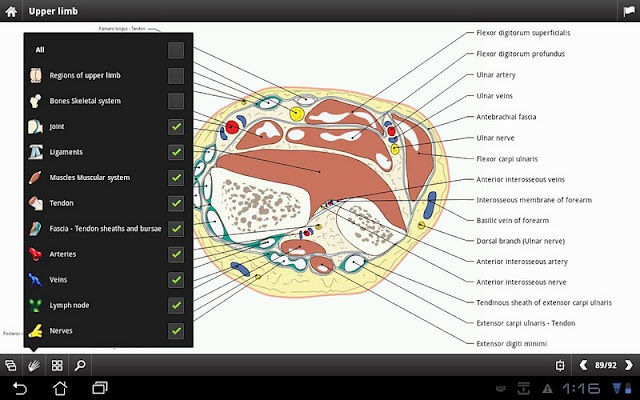Check the Regions of upper limb checkbox

tap(176, 76)
